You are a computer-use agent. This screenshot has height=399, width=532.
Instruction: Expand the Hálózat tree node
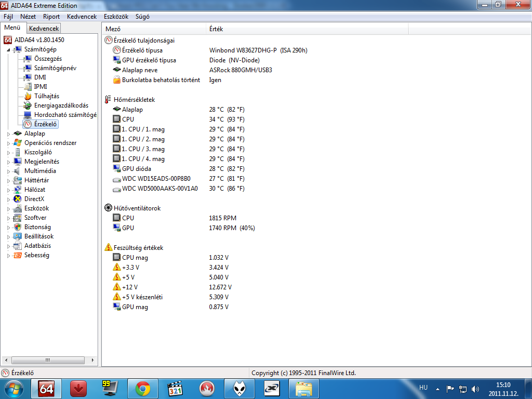point(8,190)
